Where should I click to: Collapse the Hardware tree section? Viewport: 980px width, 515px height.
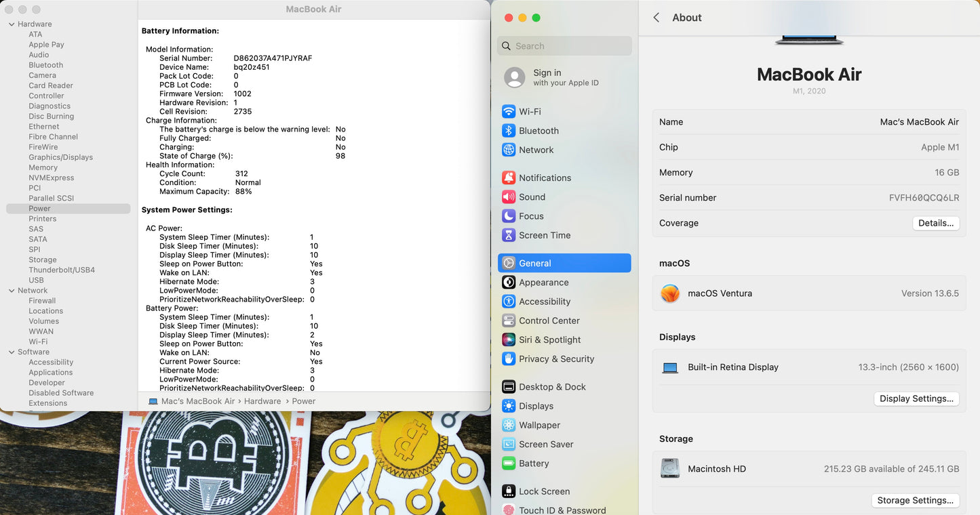[12, 24]
